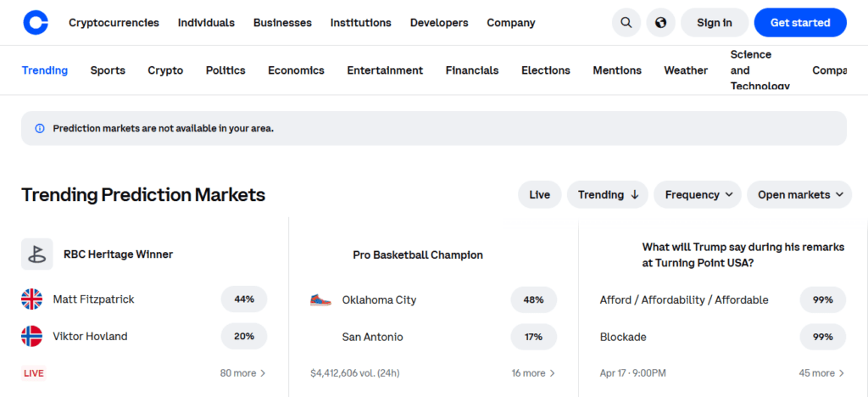Viewport: 868px width, 397px height.
Task: Select the Trending category tab
Action: (45, 70)
